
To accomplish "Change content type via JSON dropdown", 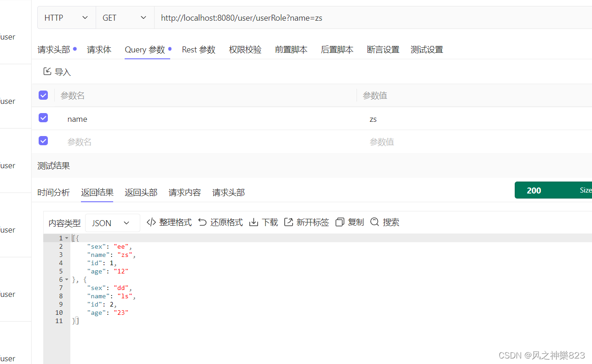I will 112,222.
